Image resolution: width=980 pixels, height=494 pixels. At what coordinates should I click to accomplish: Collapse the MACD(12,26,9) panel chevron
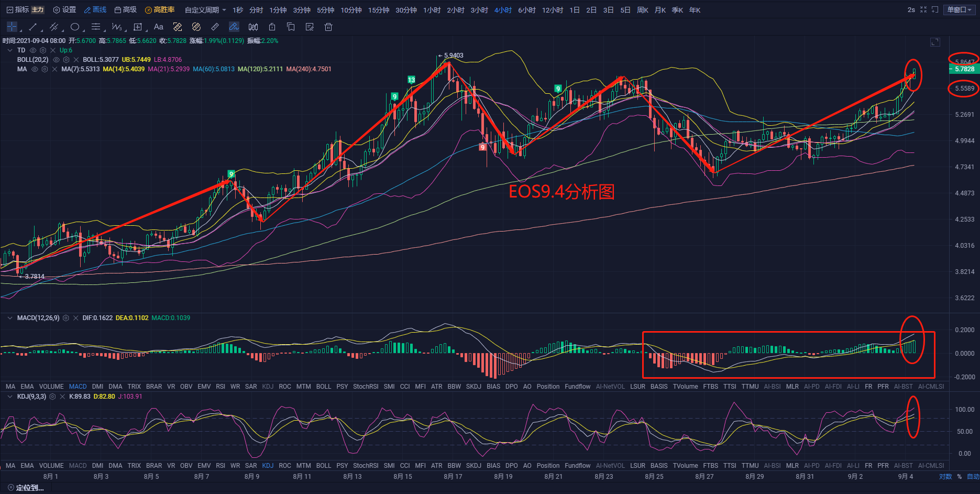[x=10, y=318]
